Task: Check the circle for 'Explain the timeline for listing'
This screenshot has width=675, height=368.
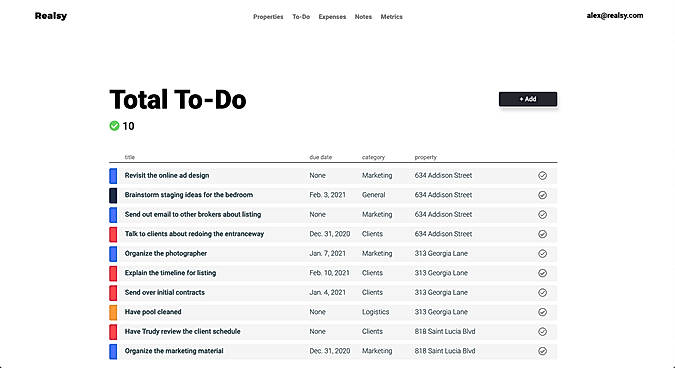Action: point(542,273)
